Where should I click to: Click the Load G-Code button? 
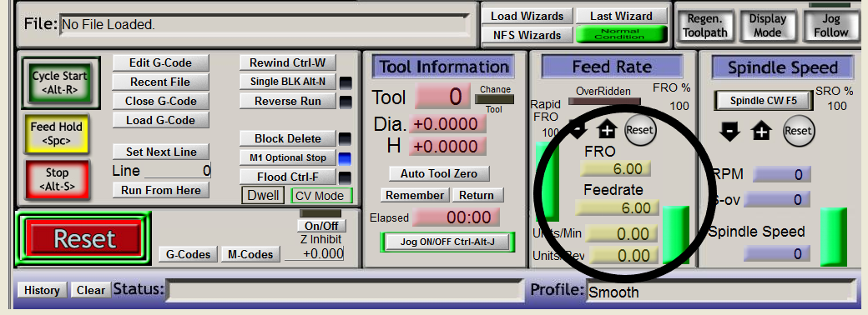pos(160,120)
